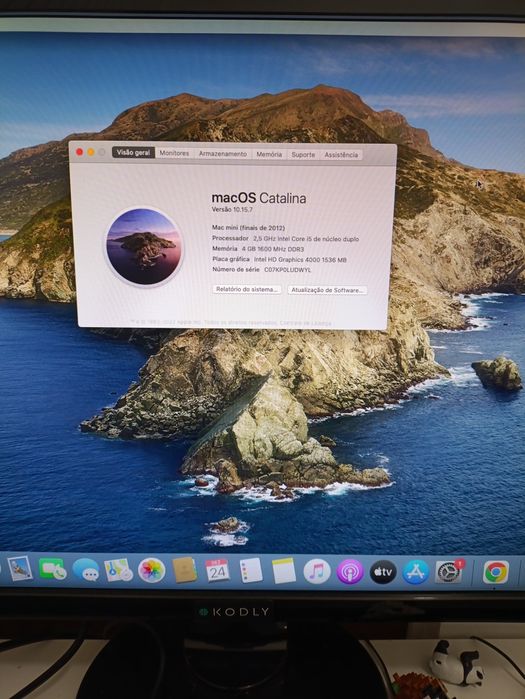Select the Visão geral tab
The height and width of the screenshot is (699, 525).
(133, 152)
